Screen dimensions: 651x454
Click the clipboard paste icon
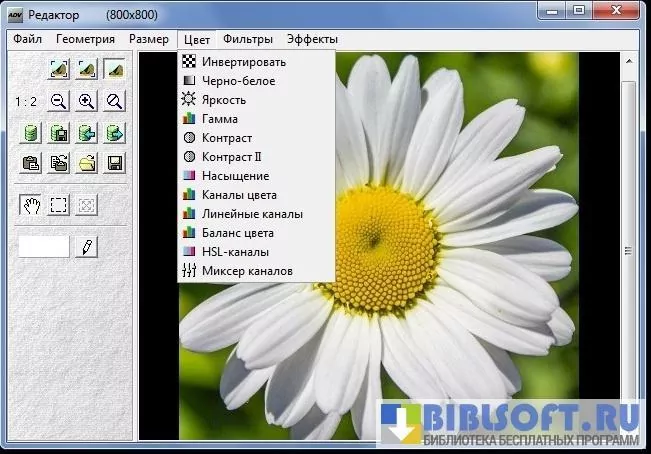(31, 163)
